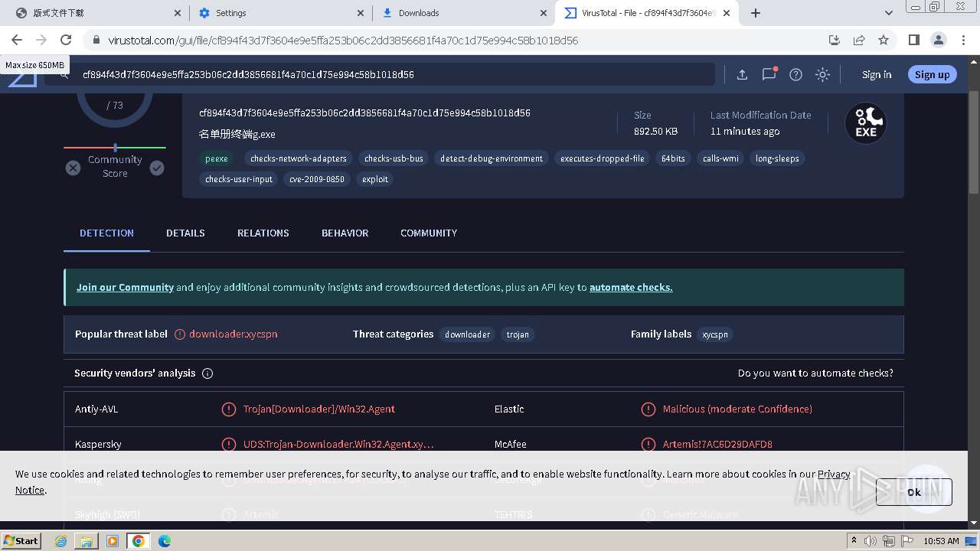Click the xycspn family label chip
Viewport: 980px width, 551px height.
coord(715,334)
